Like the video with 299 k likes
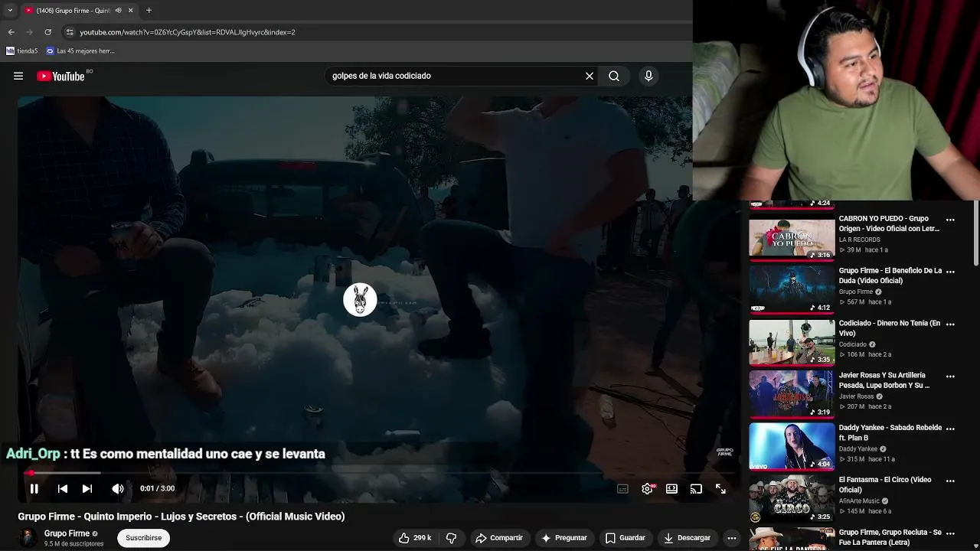Screen dimensions: 980x551 (415, 538)
